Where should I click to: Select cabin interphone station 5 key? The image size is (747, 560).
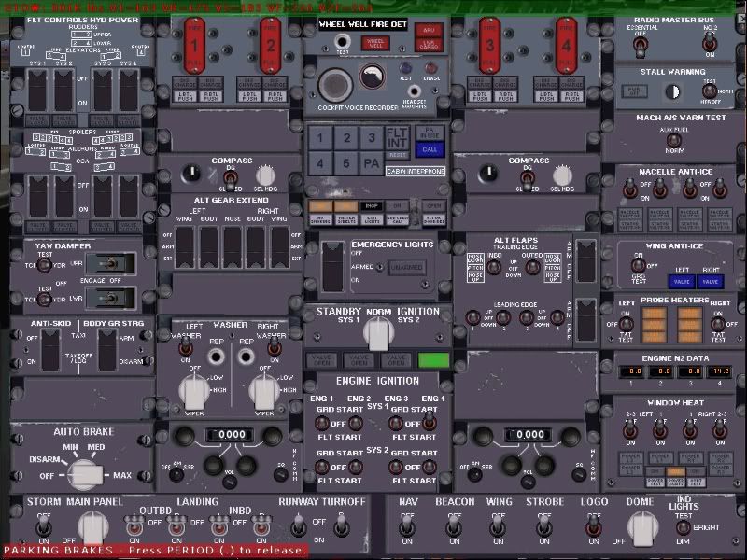[345, 164]
